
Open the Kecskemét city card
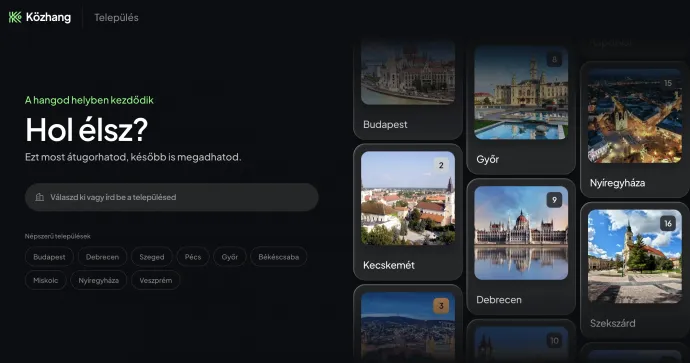pos(408,212)
